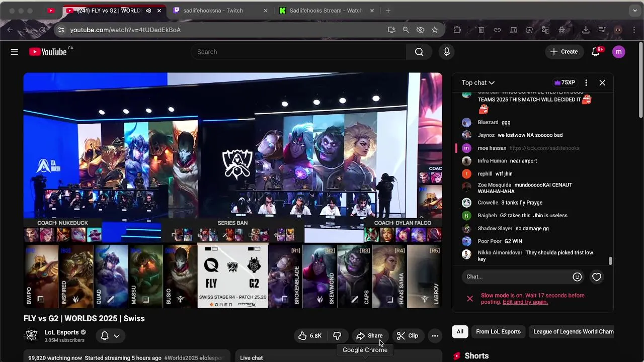Open Chrome media controls playlist icon
This screenshot has width=644, height=362.
coord(602,30)
